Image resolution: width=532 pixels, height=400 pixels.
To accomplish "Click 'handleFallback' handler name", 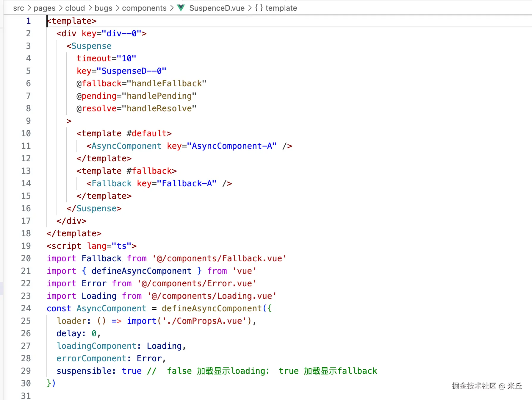I will [x=167, y=83].
